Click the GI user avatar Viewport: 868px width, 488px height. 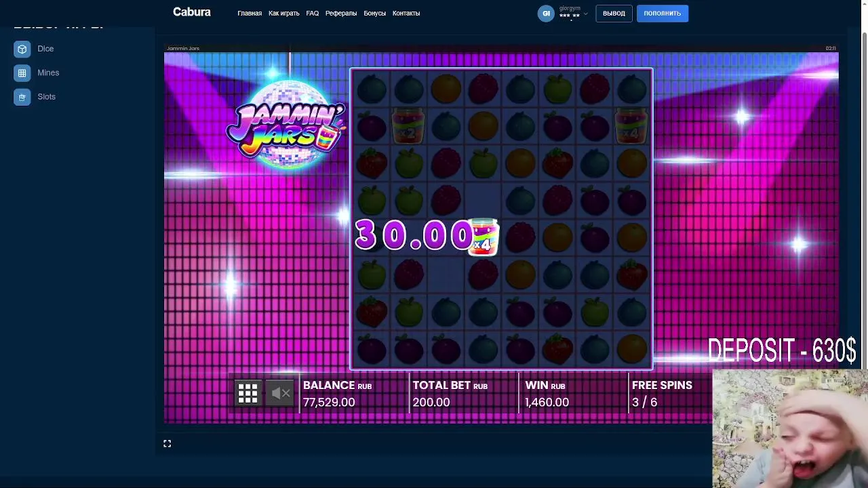click(x=546, y=14)
